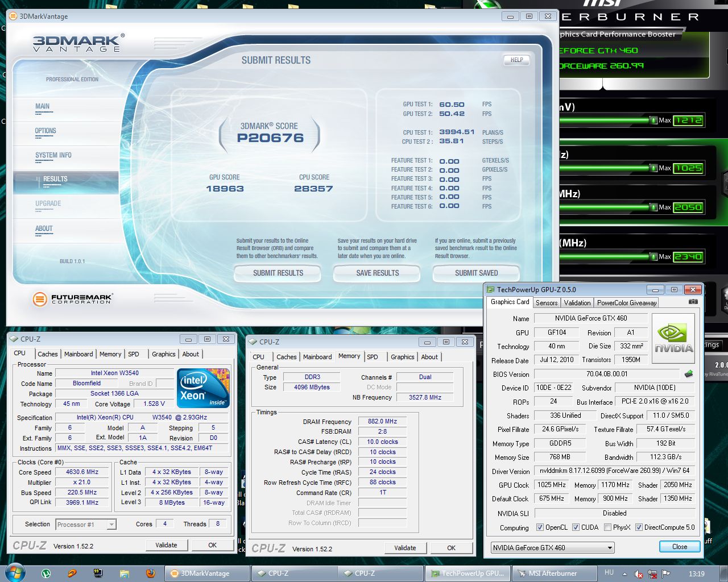Toggle the DirectCompute 5.0 checkbox

[639, 527]
